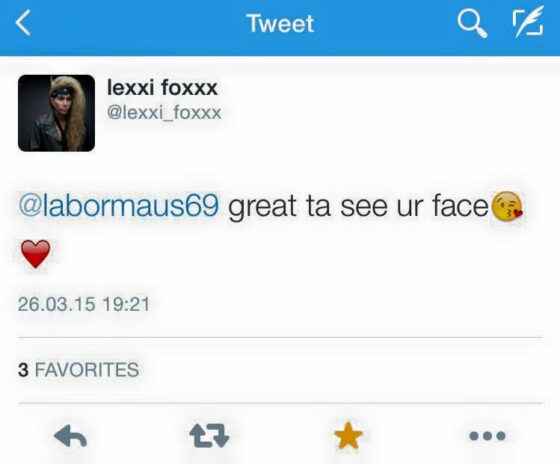Image resolution: width=560 pixels, height=464 pixels.
Task: Tap the word "great" in the tweet
Action: point(262,207)
